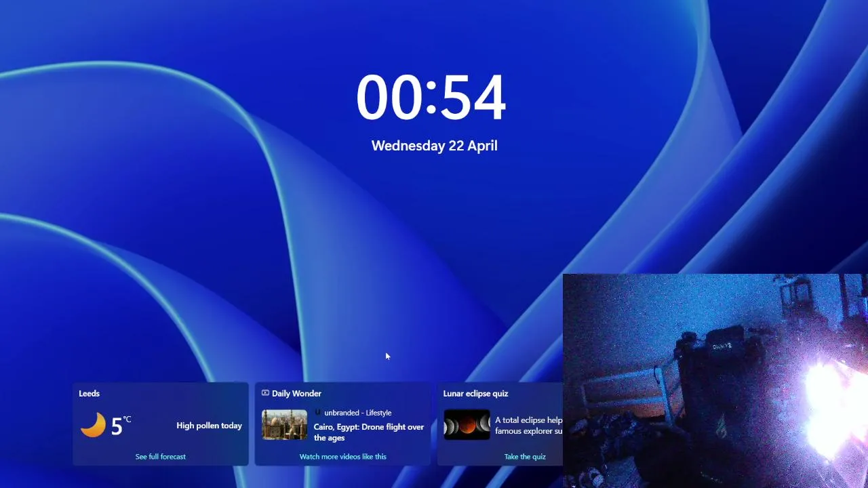Click the Lunar eclipse quiz title
This screenshot has height=488, width=868.
pos(475,393)
